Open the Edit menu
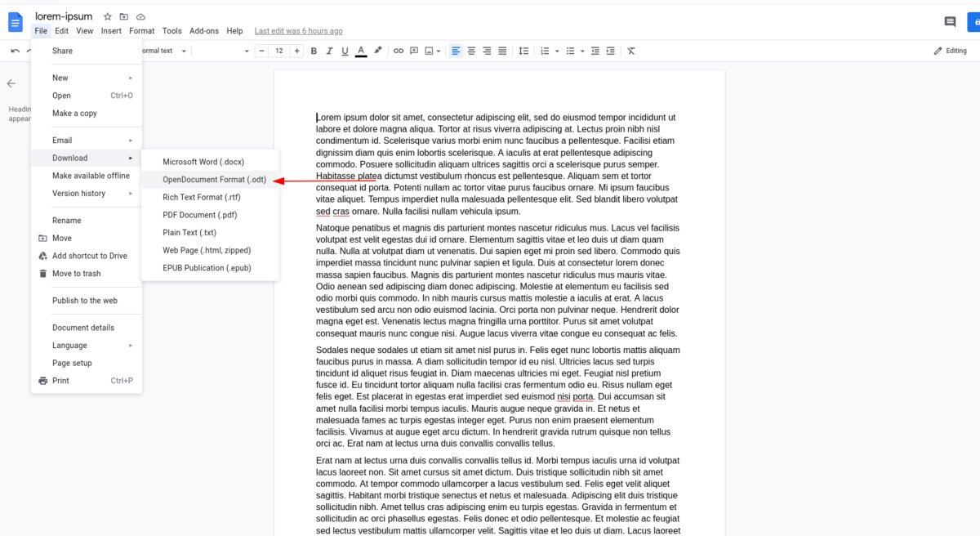The width and height of the screenshot is (980, 536). coord(61,31)
